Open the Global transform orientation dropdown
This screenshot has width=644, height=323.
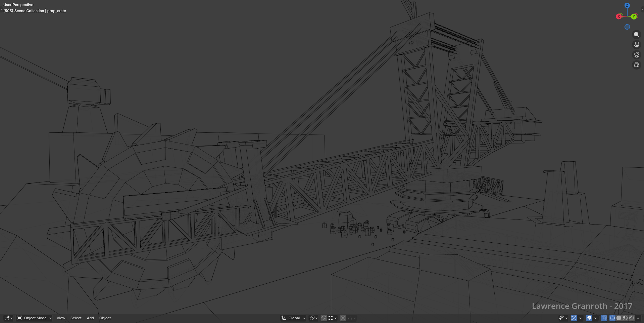pos(294,318)
